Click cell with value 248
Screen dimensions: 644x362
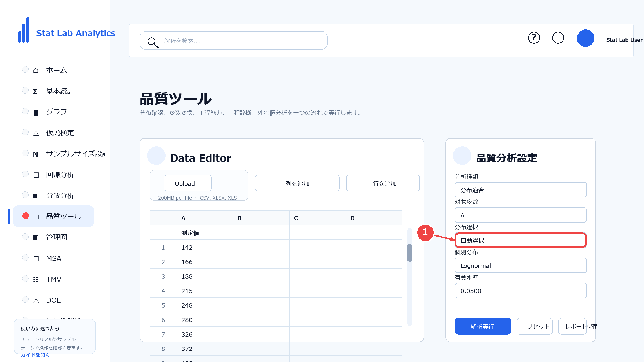[205, 305]
